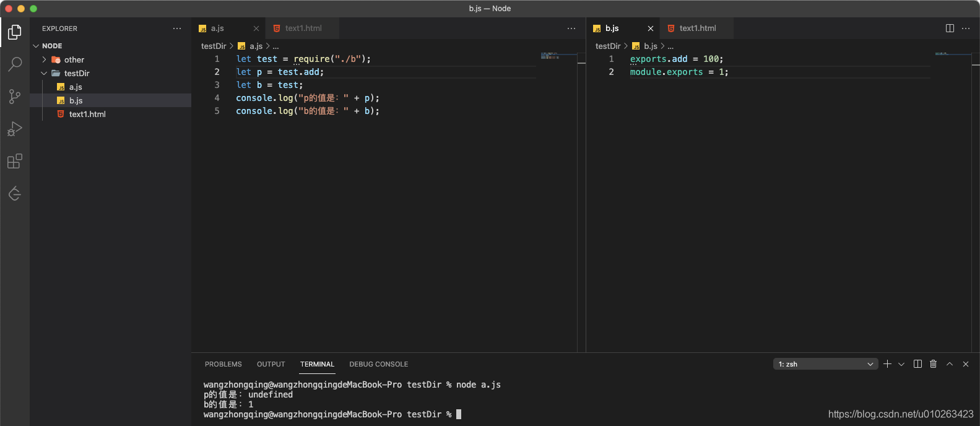Open the Source Control view
980x426 pixels.
[x=15, y=96]
